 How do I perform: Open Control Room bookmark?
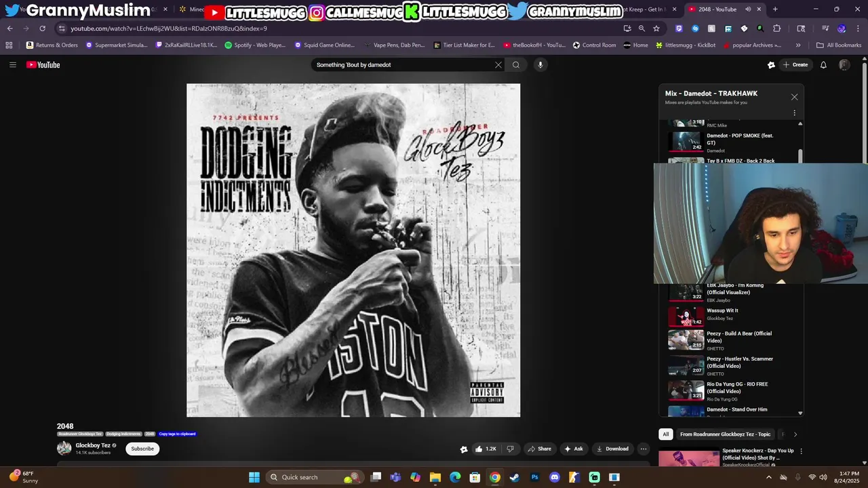coord(594,45)
